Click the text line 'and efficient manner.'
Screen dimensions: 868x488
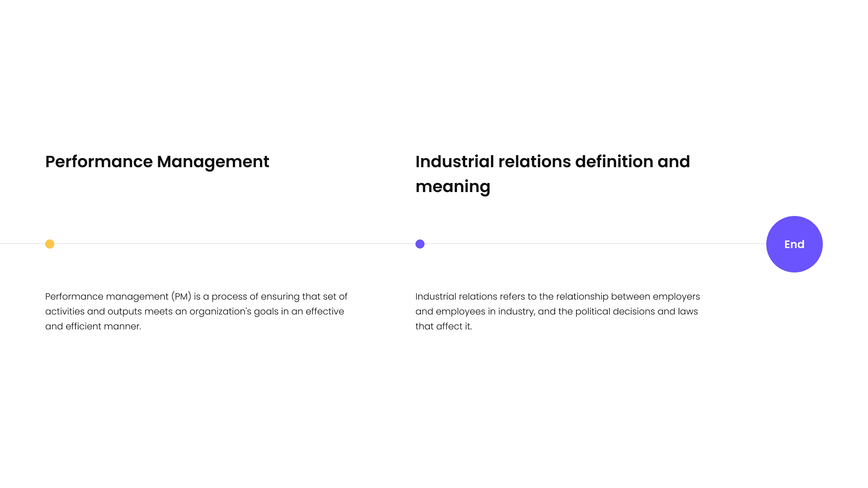coord(93,326)
